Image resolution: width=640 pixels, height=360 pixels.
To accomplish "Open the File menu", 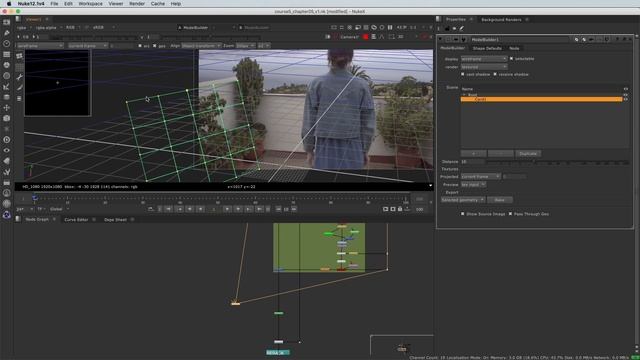I will (x=54, y=4).
